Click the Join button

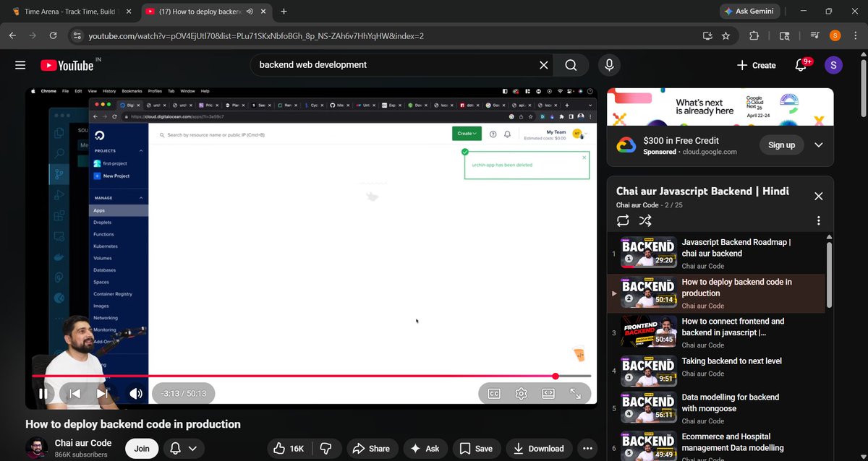(x=142, y=449)
